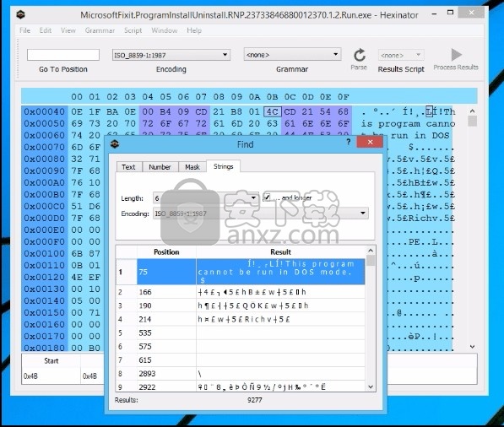Click hex row address 0x00100
The image size is (504, 427).
[x=45, y=253]
